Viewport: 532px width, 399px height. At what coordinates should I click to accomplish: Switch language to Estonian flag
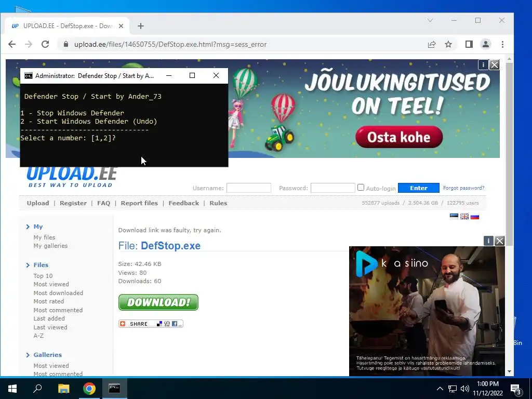click(x=454, y=217)
